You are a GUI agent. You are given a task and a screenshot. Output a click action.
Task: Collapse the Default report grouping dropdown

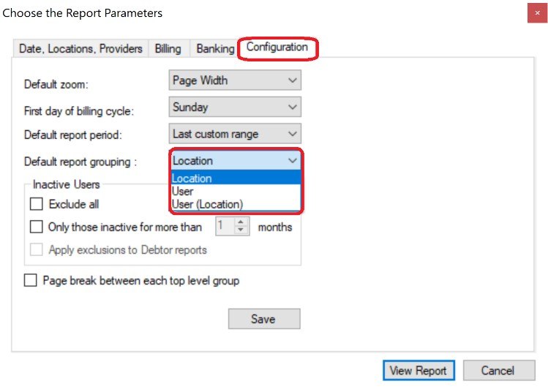click(x=235, y=161)
